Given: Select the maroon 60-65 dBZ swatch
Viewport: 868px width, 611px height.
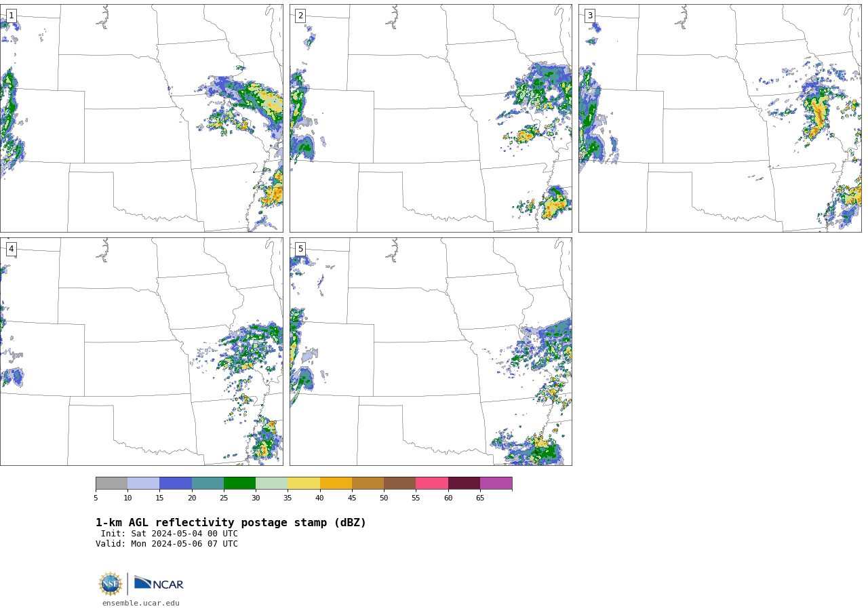Looking at the screenshot, I should pyautogui.click(x=464, y=484).
